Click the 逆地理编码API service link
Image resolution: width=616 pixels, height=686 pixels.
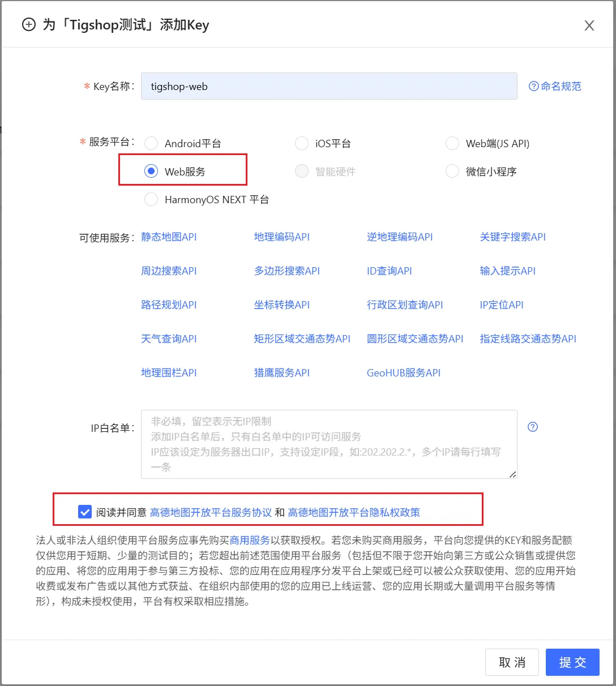(x=399, y=237)
